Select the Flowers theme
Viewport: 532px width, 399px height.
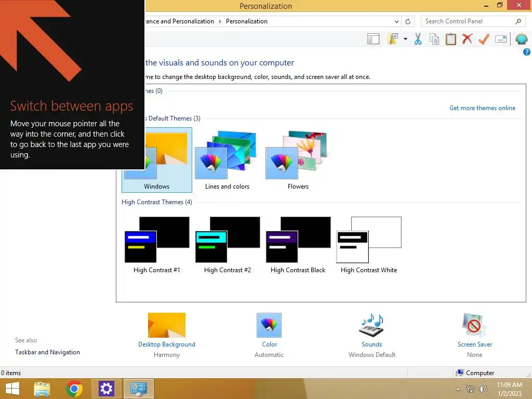coord(298,160)
